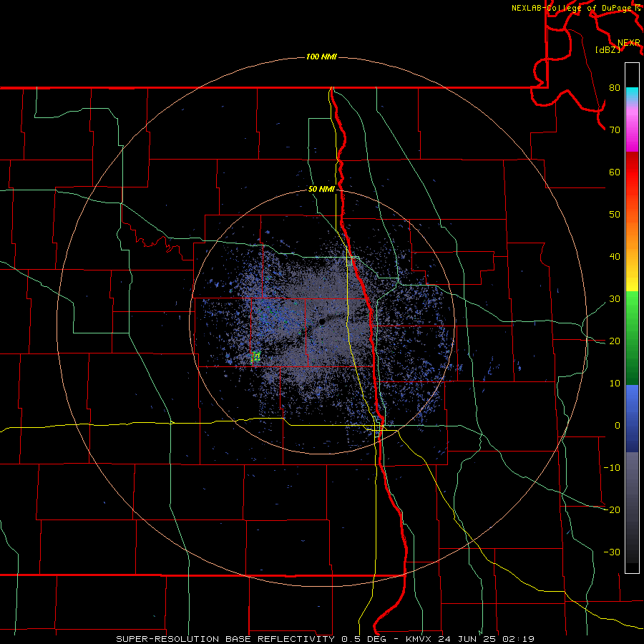Click the 30 value on the dBZ scale

click(x=615, y=298)
